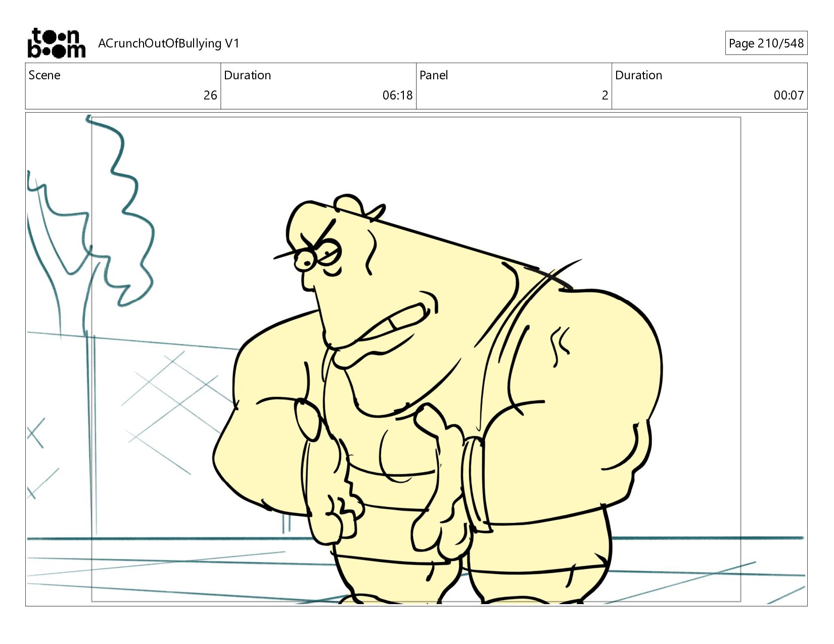The width and height of the screenshot is (834, 644).
Task: Click the panel duration value '00:07'
Action: tap(789, 95)
